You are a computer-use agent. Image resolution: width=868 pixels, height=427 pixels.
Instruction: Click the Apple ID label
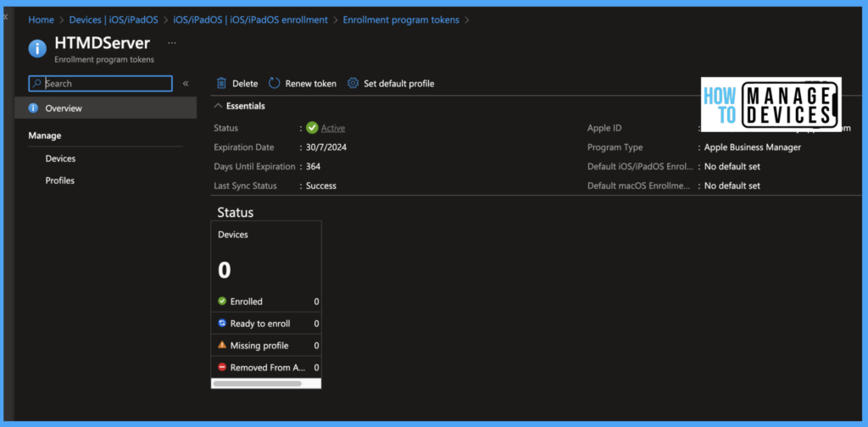[604, 128]
